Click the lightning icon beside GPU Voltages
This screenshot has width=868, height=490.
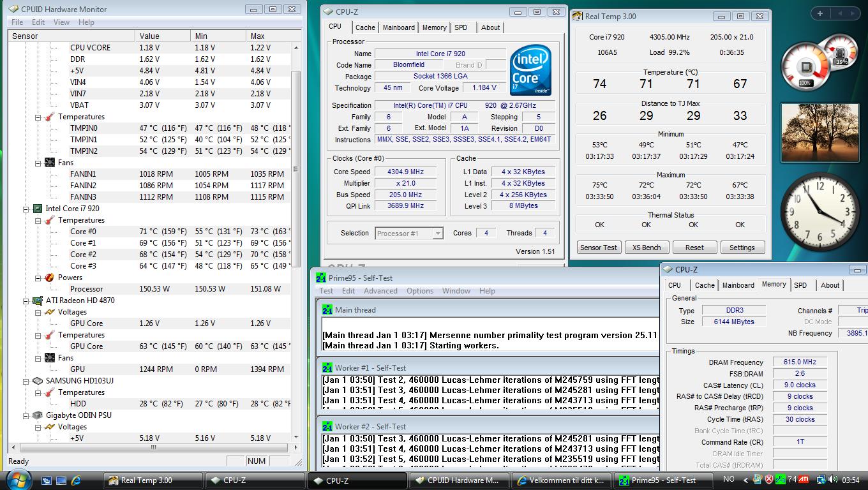49,312
